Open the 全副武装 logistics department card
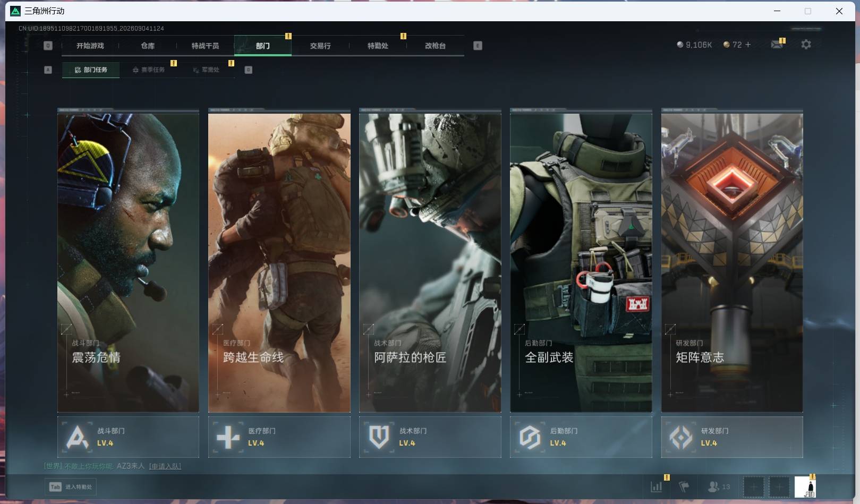 pyautogui.click(x=581, y=261)
